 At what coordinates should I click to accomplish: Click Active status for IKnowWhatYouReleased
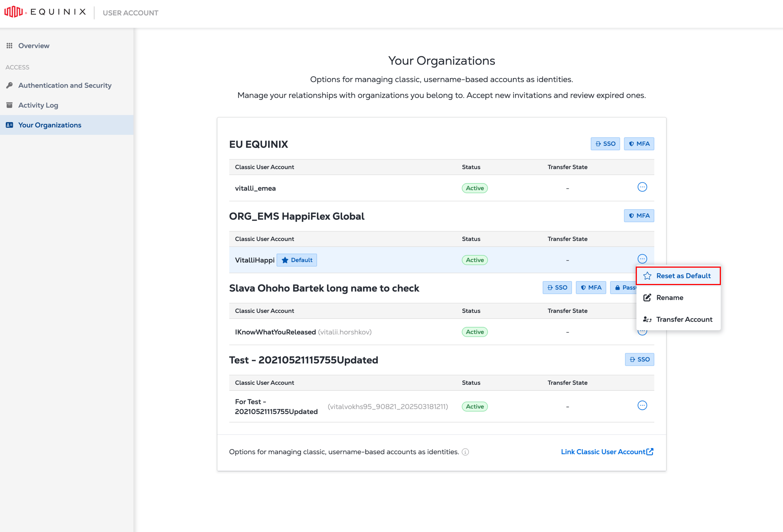(x=474, y=332)
